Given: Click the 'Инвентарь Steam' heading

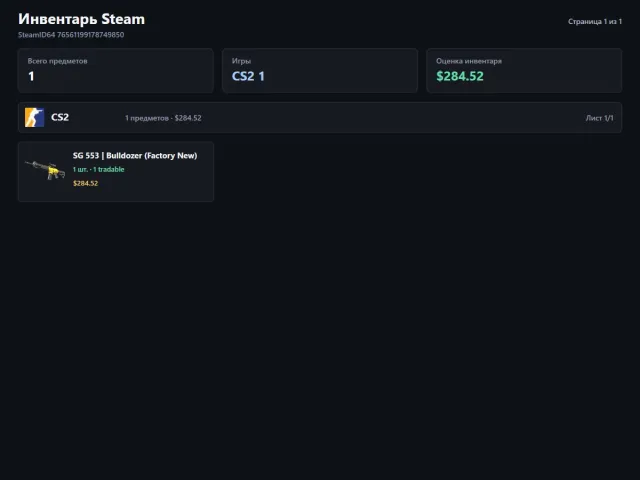Looking at the screenshot, I should (x=81, y=19).
